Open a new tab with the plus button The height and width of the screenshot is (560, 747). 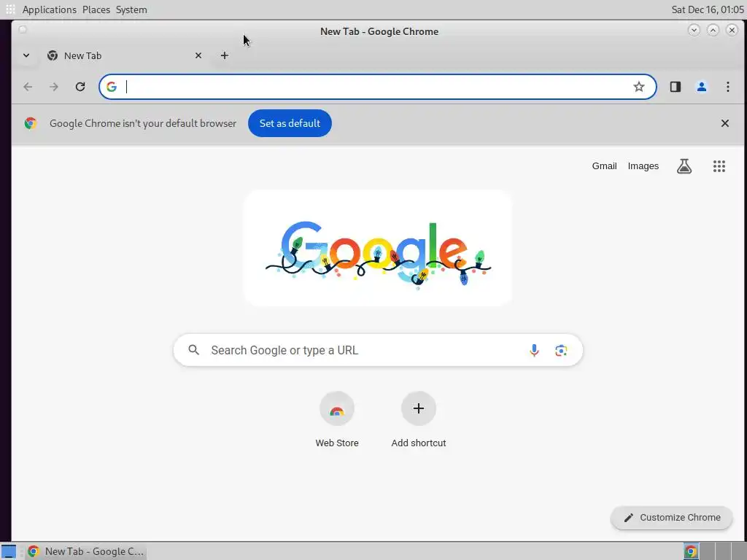click(225, 55)
